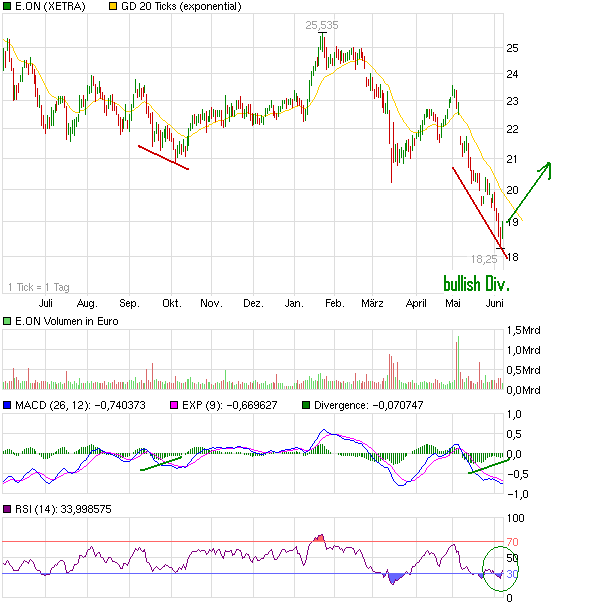Click the April month label on the axis
The width and height of the screenshot is (605, 603).
click(416, 303)
